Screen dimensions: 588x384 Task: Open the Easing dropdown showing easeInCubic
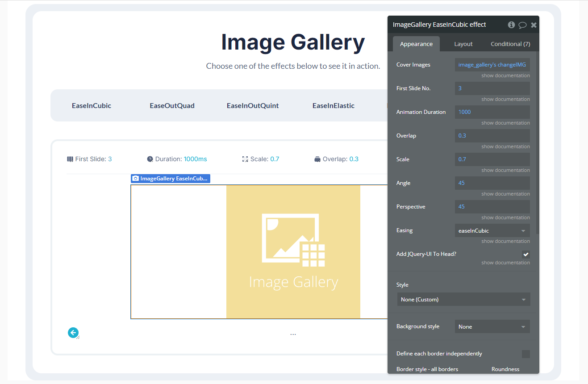[492, 230]
